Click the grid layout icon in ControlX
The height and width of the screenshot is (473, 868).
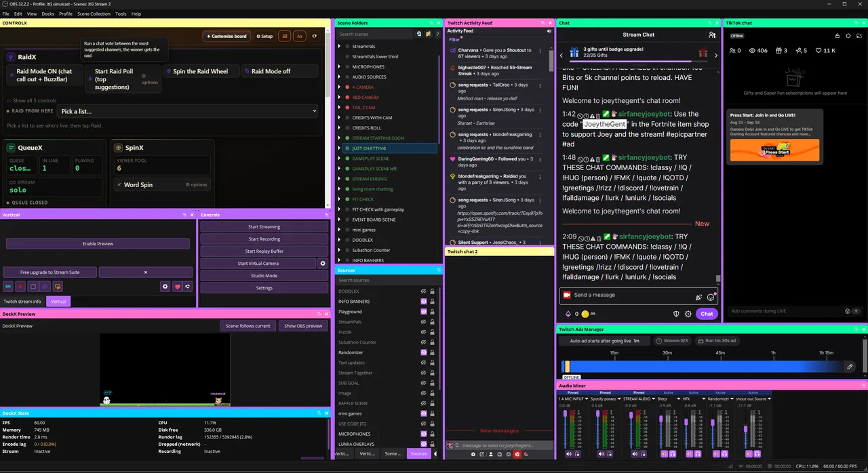[284, 36]
